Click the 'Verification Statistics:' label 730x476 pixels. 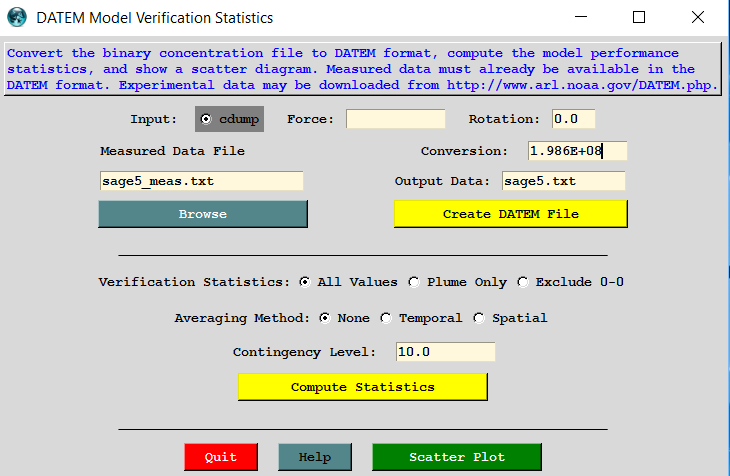click(194, 282)
